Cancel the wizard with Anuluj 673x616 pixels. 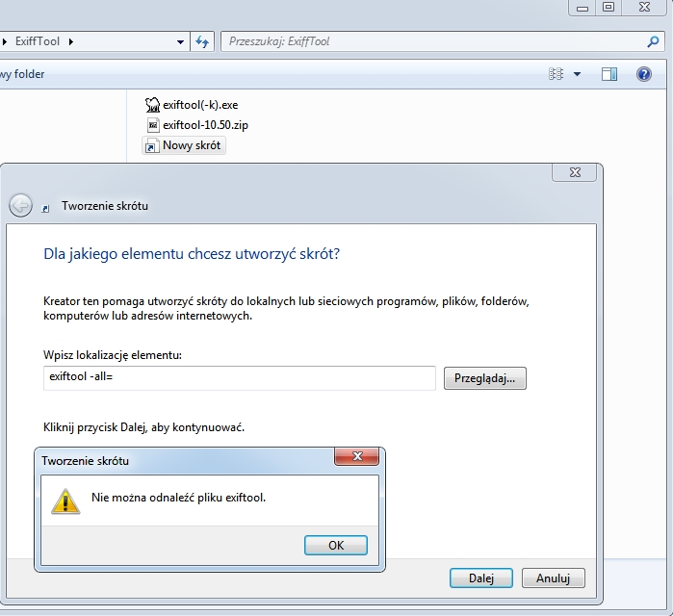click(x=553, y=578)
